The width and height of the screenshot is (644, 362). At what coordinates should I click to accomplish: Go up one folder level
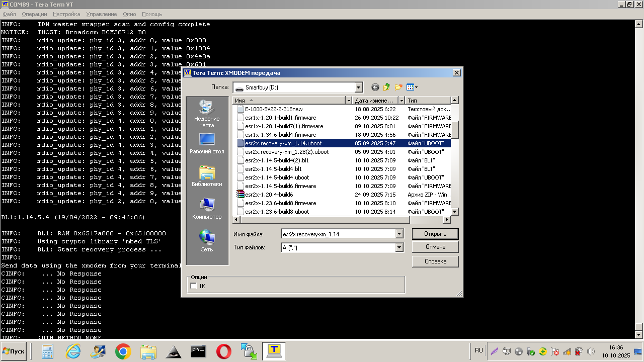[386, 87]
